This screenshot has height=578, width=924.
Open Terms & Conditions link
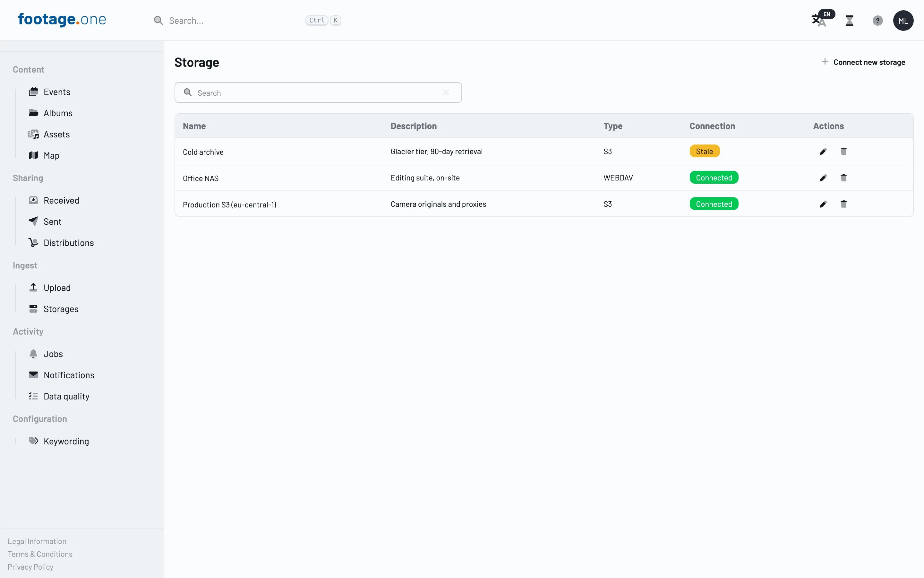pos(40,554)
